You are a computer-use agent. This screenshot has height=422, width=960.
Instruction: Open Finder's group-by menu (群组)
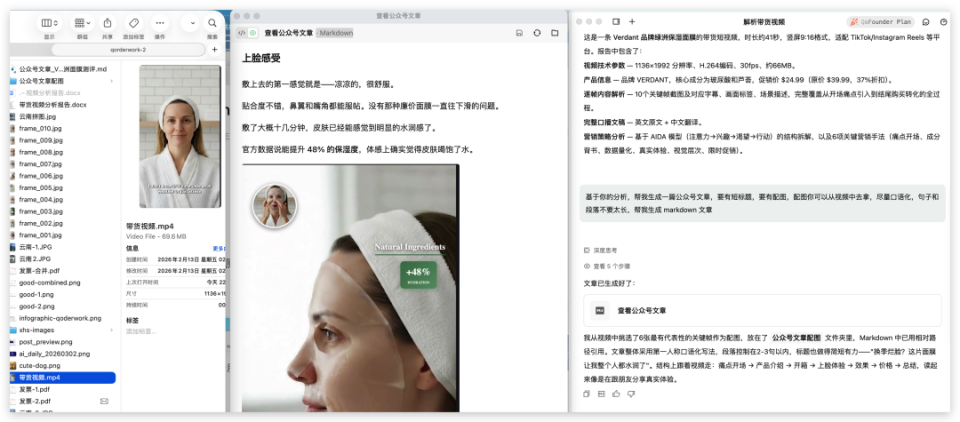(82, 23)
